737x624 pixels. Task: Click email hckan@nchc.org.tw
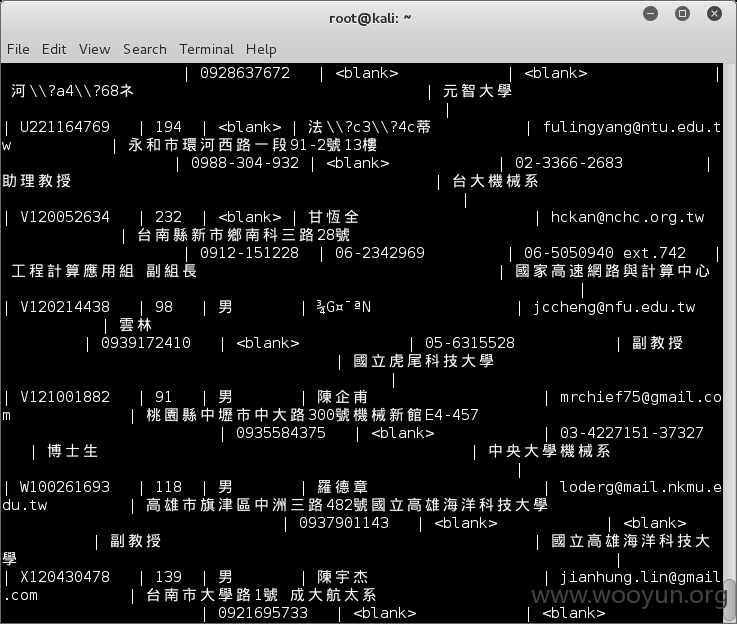click(x=627, y=217)
